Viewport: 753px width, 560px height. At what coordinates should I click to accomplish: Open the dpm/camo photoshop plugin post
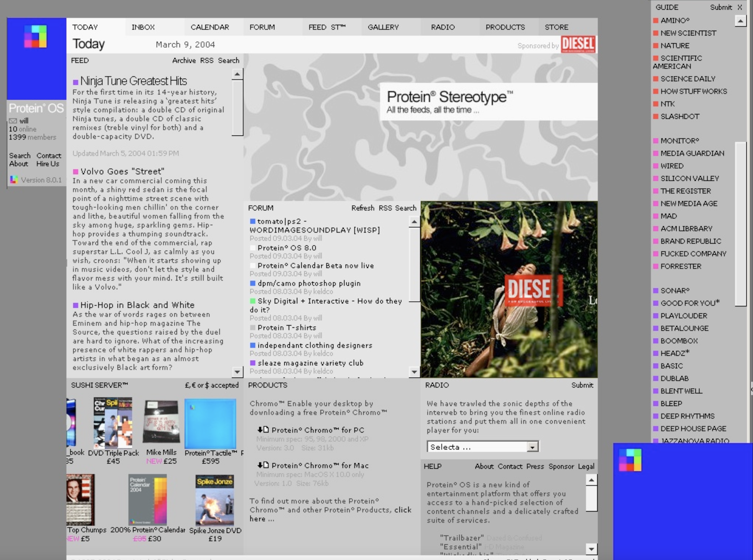(309, 283)
